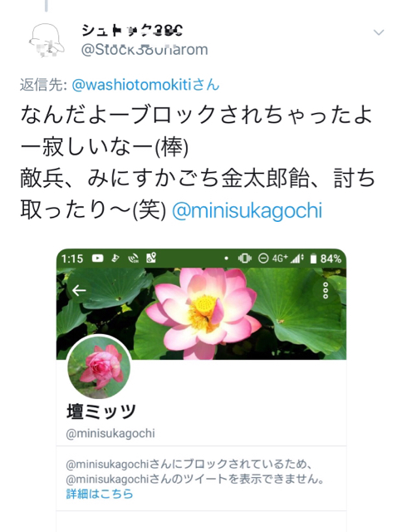This screenshot has width=402, height=532.
Task: Open the lotus flower header banner image
Action: (201, 313)
